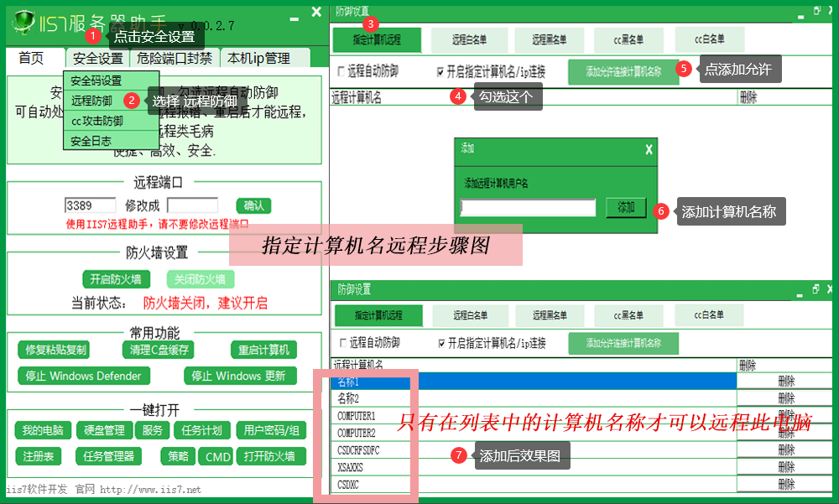Tick 远程自动防御 checkbox in lower 防御设置 window
This screenshot has width=839, height=504.
pos(343,343)
